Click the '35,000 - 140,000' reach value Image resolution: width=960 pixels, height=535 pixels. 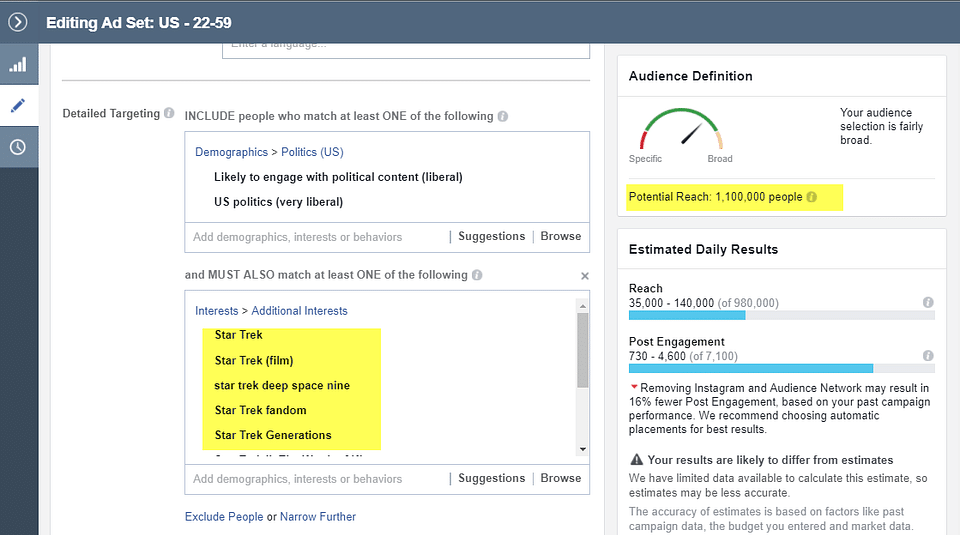coord(671,303)
